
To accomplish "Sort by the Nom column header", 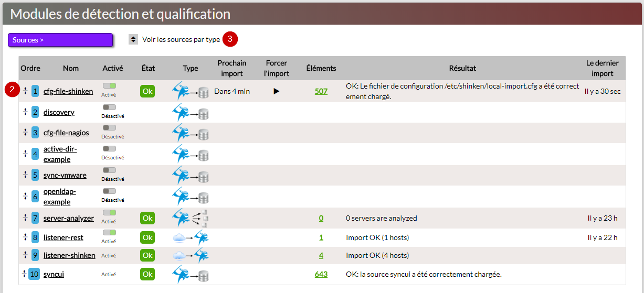I will (x=71, y=68).
